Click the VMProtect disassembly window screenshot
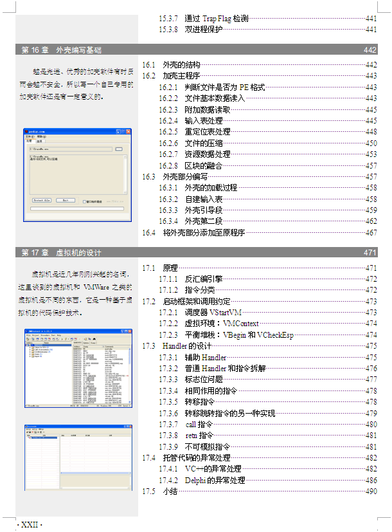The width and height of the screenshot is (392, 532). (x=78, y=368)
